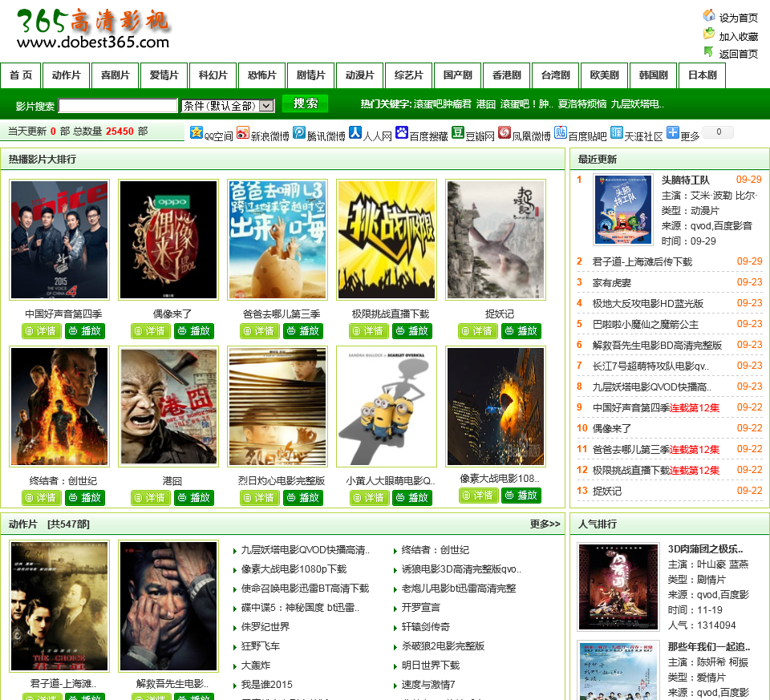Click the share count bubble showing 0
The height and width of the screenshot is (700, 770).
coord(719,132)
